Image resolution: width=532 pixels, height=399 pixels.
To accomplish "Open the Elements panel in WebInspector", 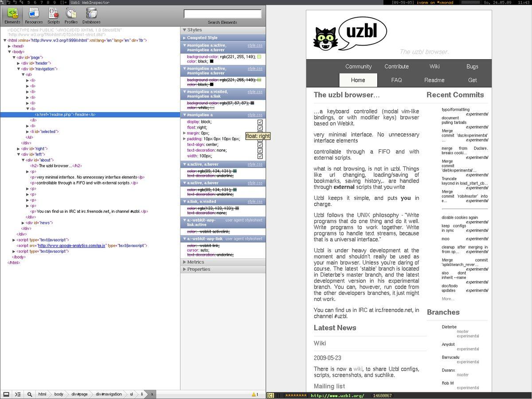I will tap(12, 16).
